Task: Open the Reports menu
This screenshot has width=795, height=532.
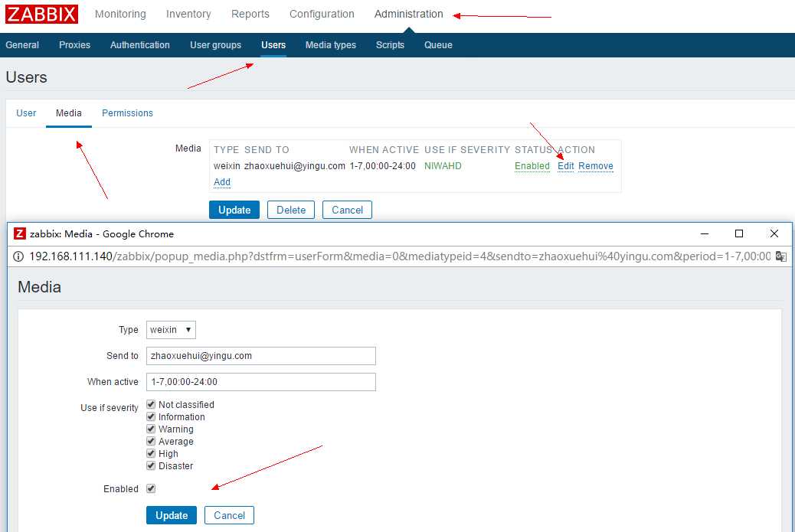Action: click(x=250, y=15)
